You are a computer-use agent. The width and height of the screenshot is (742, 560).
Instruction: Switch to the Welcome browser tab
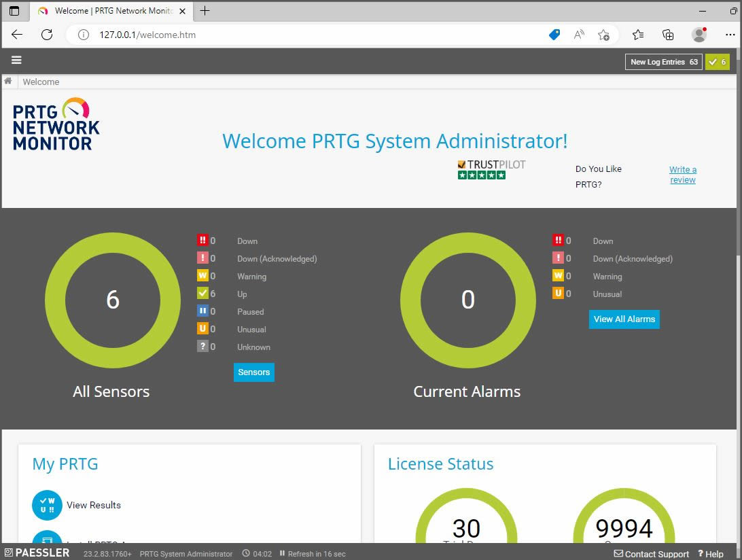coord(109,11)
